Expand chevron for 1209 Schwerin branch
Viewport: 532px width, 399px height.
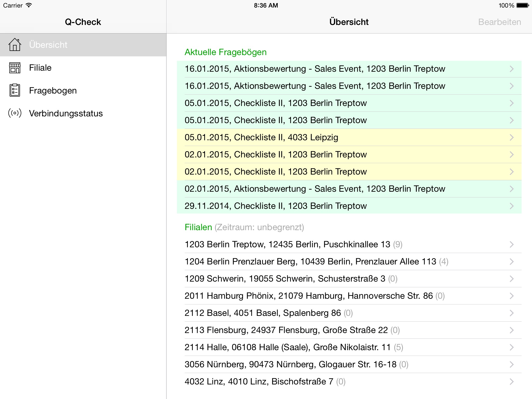tap(511, 279)
